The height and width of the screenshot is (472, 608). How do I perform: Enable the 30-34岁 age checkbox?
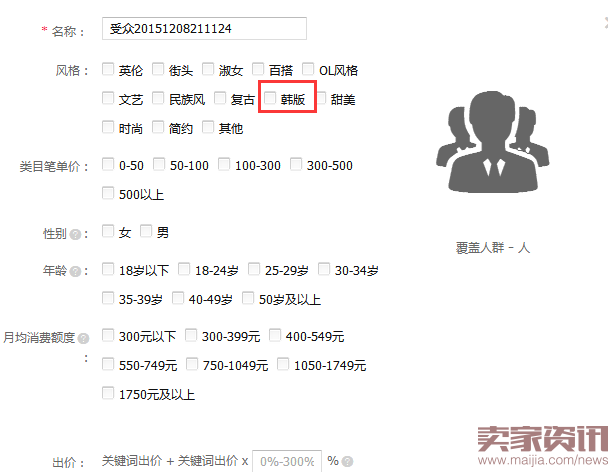point(324,269)
